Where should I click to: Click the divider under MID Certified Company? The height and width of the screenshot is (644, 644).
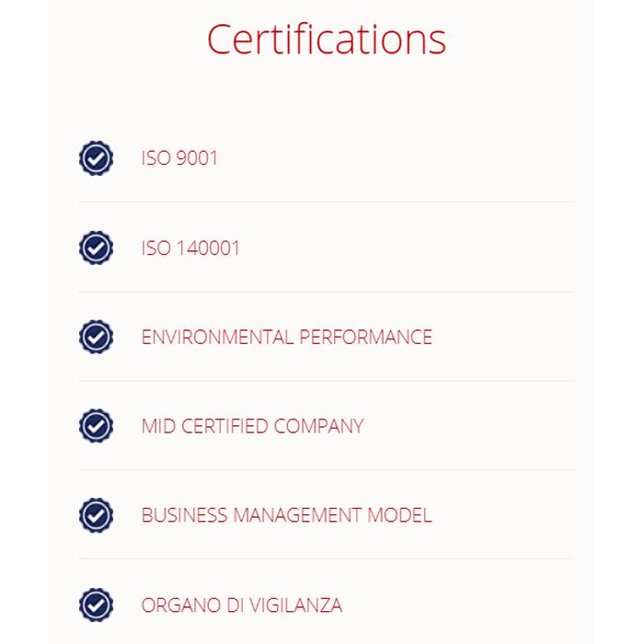click(x=326, y=470)
